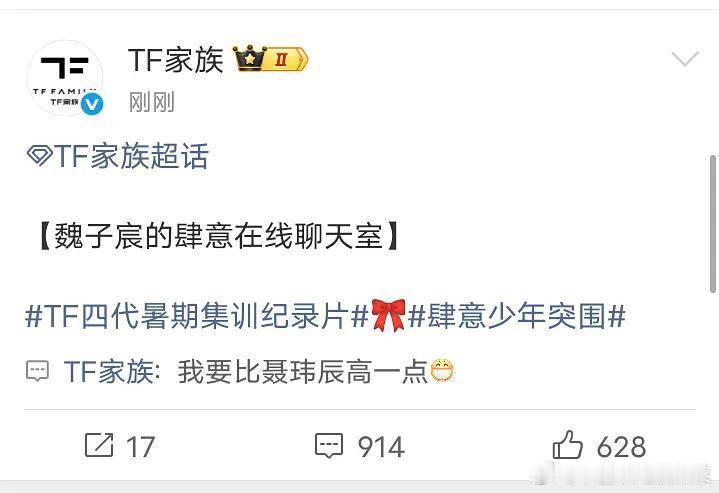Expand the post options chevron
The width and height of the screenshot is (719, 493).
coord(685,59)
